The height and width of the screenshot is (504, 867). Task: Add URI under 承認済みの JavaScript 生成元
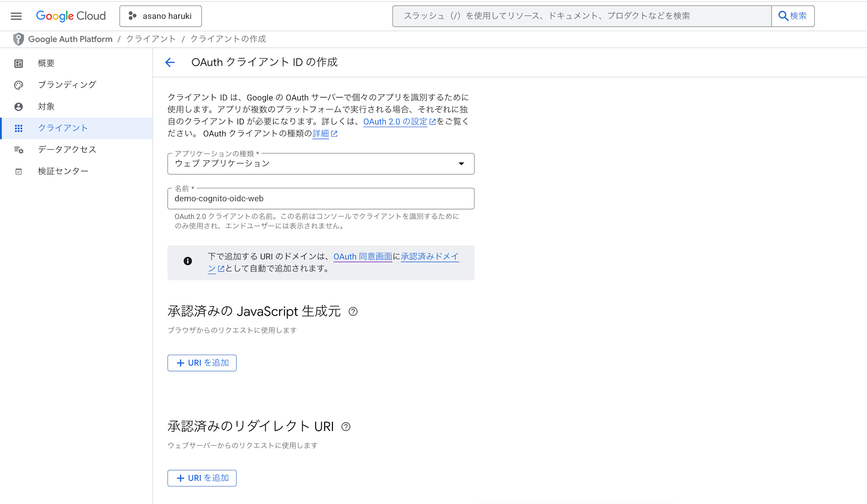point(202,363)
